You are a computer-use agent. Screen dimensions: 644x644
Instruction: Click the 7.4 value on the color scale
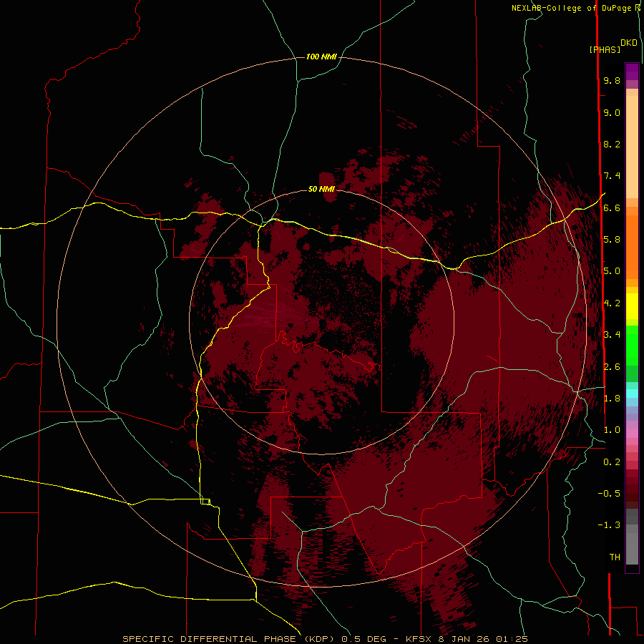pyautogui.click(x=612, y=176)
